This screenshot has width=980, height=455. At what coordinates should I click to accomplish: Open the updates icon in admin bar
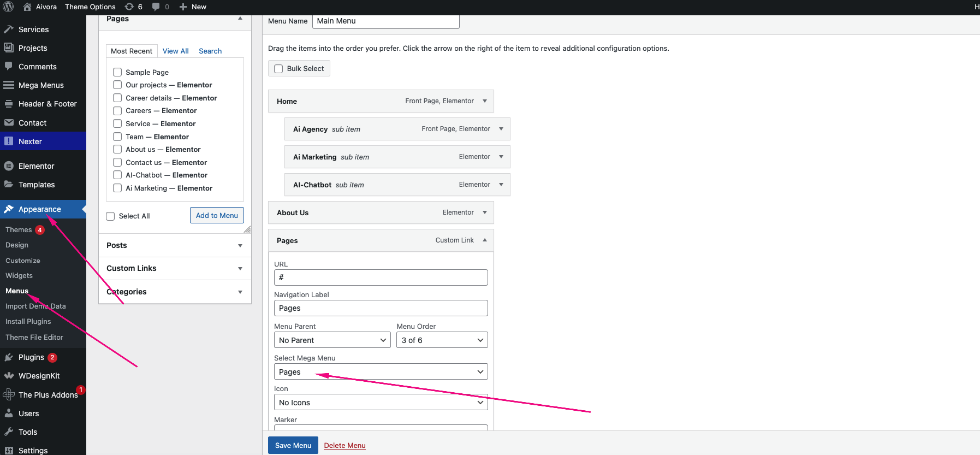pyautogui.click(x=129, y=7)
